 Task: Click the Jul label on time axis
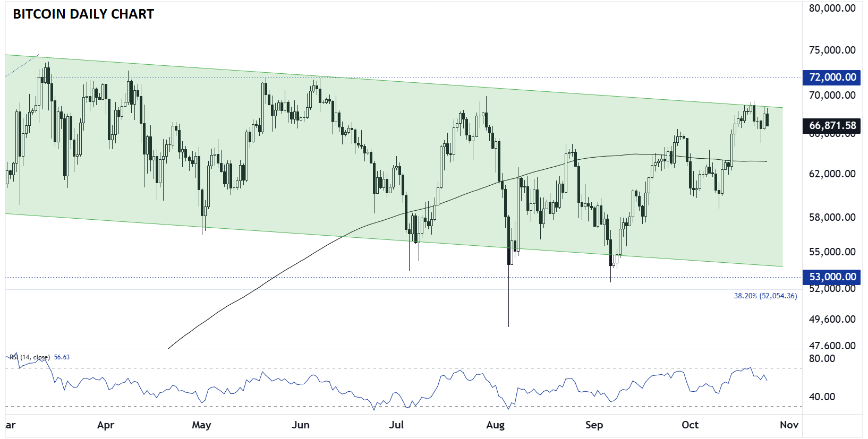pyautogui.click(x=396, y=425)
